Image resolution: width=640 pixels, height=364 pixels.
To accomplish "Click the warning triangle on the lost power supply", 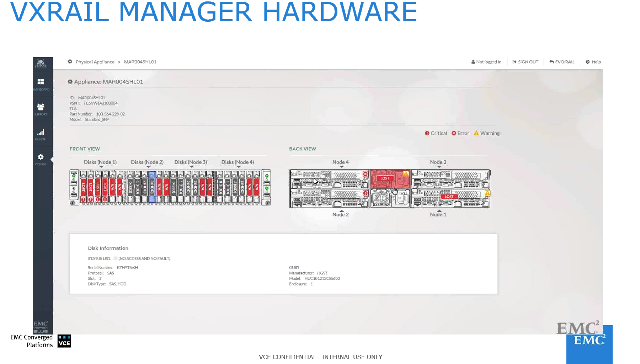I will pyautogui.click(x=406, y=174).
